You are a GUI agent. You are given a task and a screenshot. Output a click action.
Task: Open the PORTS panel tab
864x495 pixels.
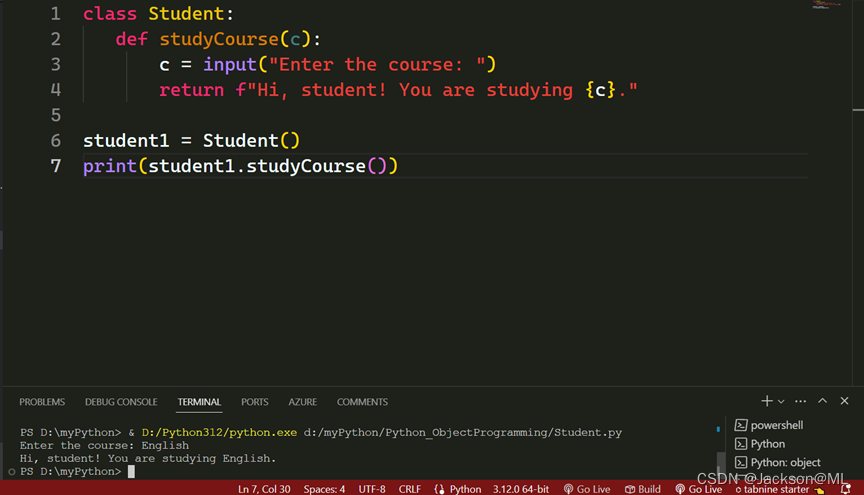tap(254, 402)
